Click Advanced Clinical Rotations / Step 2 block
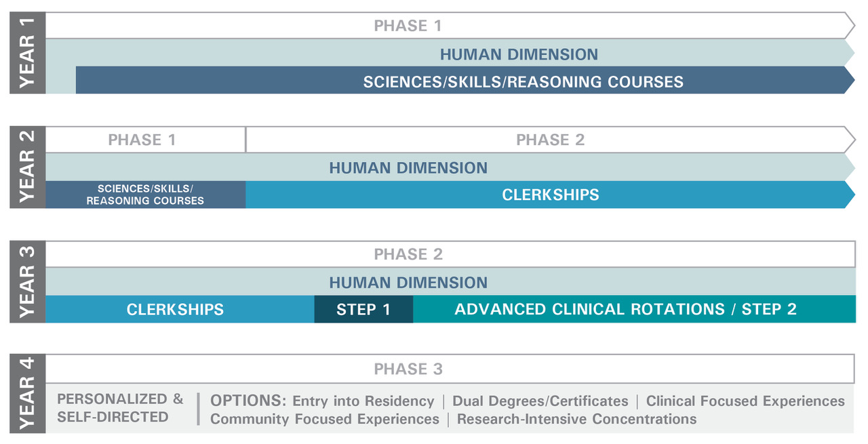The height and width of the screenshot is (444, 868). pos(625,309)
